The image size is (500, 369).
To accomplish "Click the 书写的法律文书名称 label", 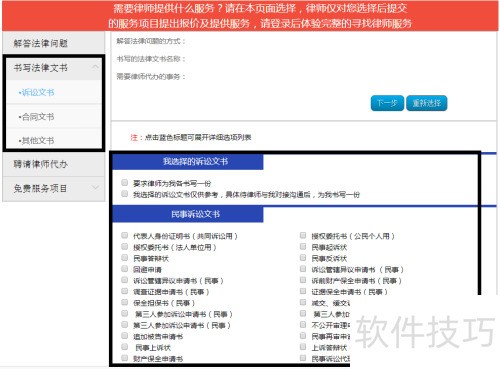I will pyautogui.click(x=151, y=59).
